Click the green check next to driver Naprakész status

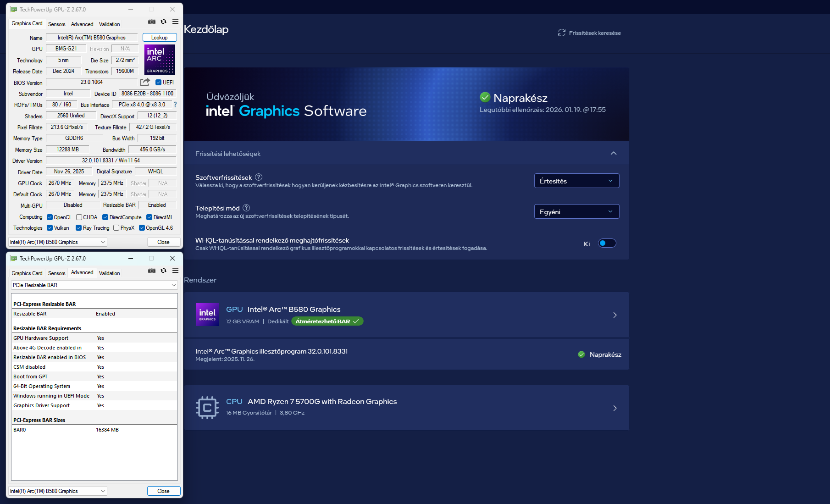[581, 354]
